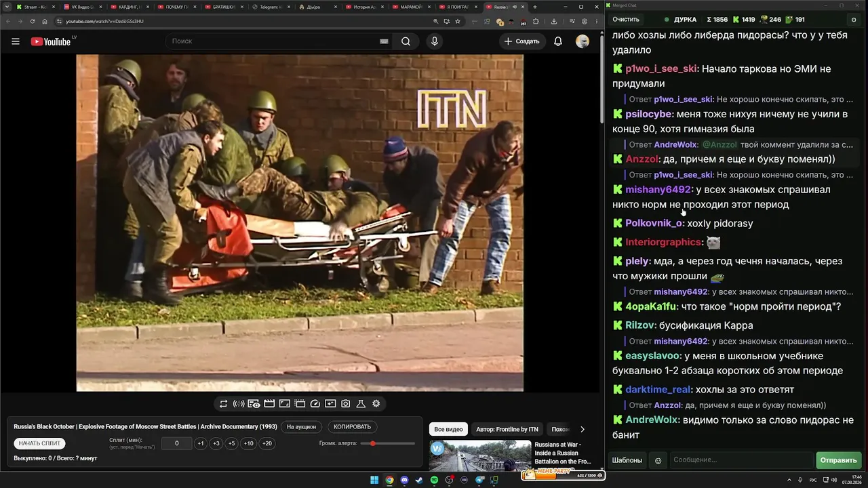868x488 pixels.
Task: Switch to the МАРАМОЙ tab
Action: pos(412,7)
